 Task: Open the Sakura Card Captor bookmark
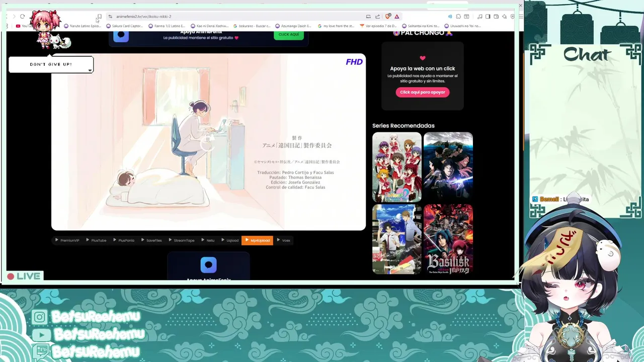(125, 26)
